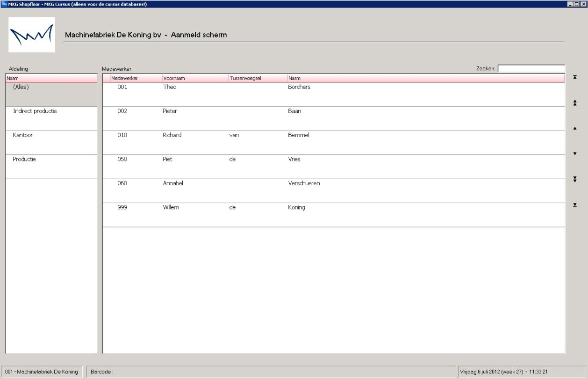Sort by the Voornaam column header
The width and height of the screenshot is (588, 379).
pyautogui.click(x=195, y=79)
